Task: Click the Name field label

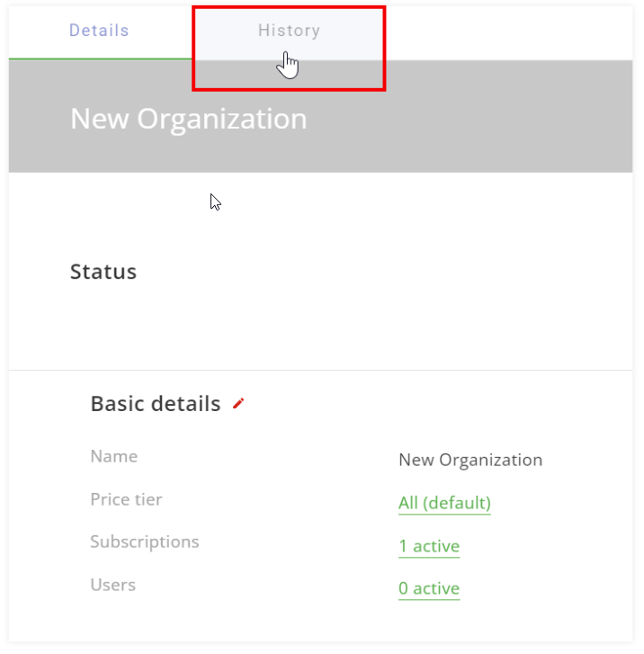Action: (x=114, y=456)
